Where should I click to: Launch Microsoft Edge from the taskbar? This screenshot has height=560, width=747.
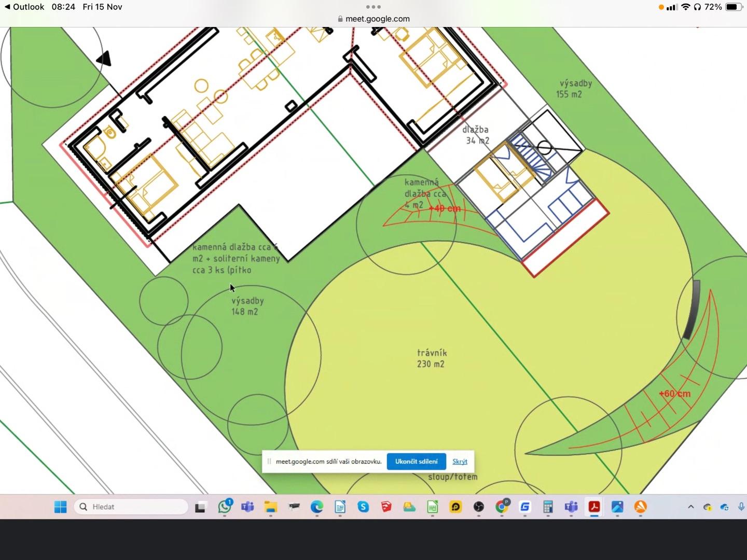pos(317,507)
